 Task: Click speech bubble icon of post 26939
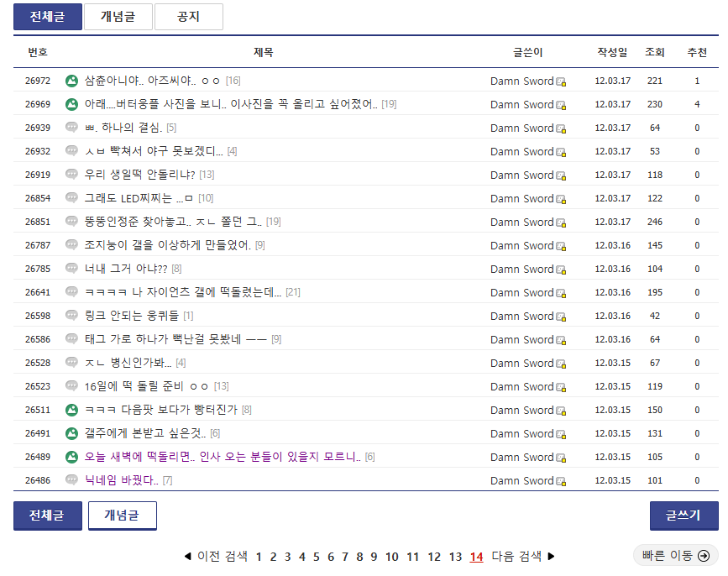tap(71, 128)
